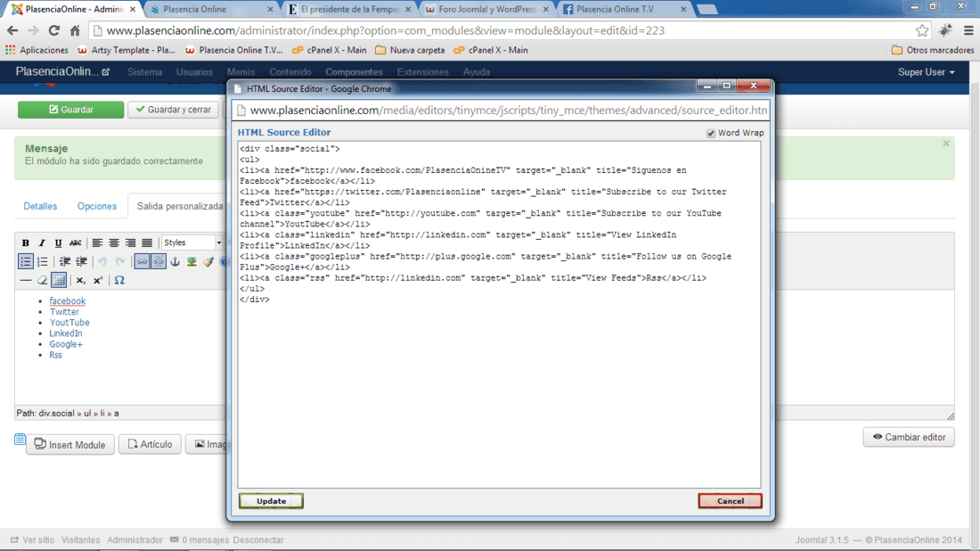Remove formatting with the eraser icon
This screenshot has width=980, height=551.
[42, 280]
